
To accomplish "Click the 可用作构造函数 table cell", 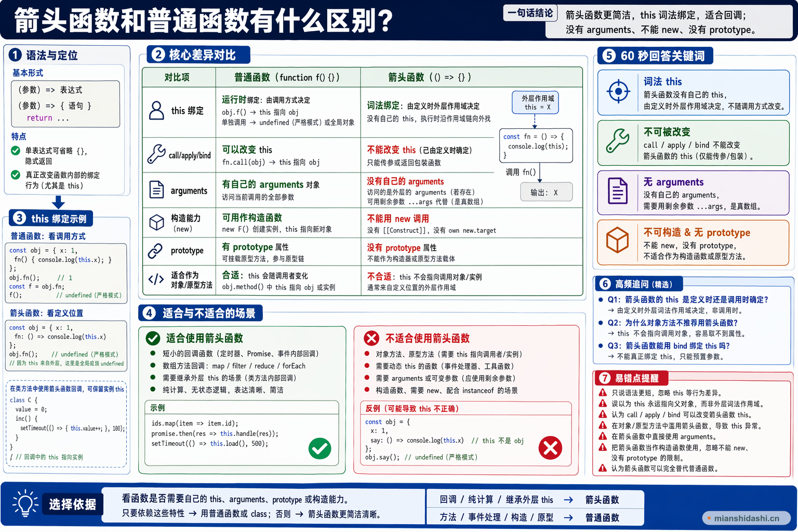I will pos(288,223).
